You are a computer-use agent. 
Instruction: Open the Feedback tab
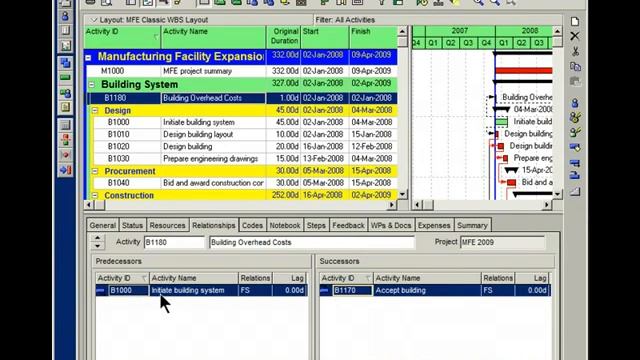[348, 225]
